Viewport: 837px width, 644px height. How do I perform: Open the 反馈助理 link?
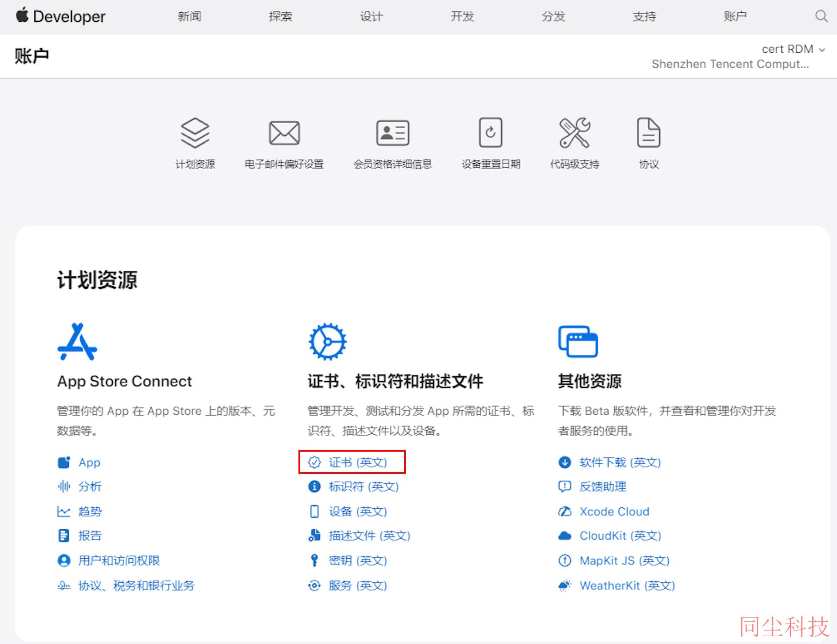(x=603, y=486)
